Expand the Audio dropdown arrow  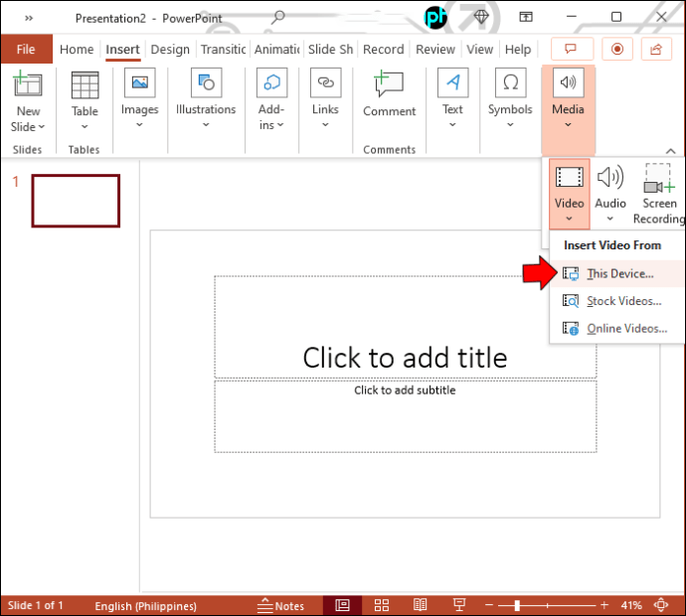pyautogui.click(x=609, y=219)
